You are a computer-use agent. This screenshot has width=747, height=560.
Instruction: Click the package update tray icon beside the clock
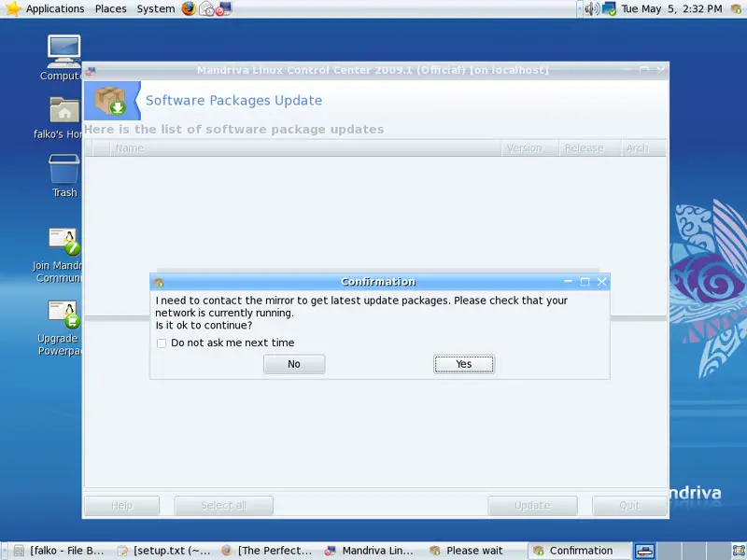736,8
